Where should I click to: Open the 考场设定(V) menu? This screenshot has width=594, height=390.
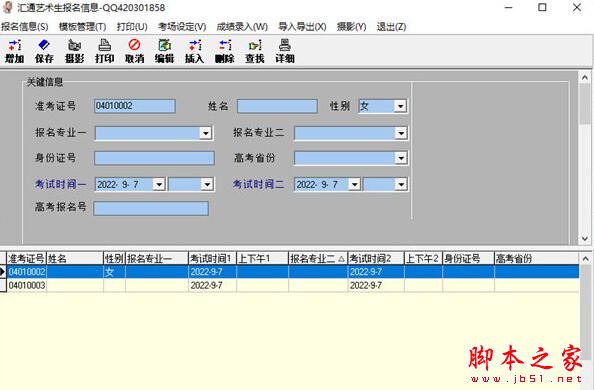pos(182,27)
